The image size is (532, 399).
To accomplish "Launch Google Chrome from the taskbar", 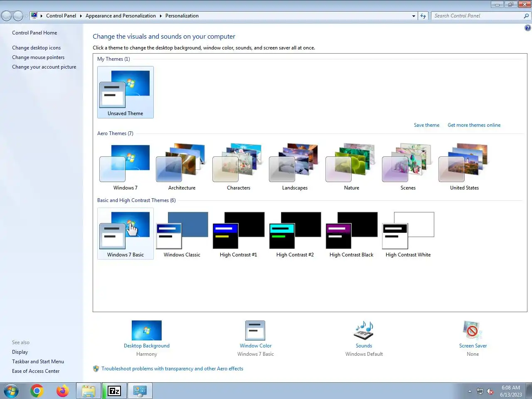I will coord(37,391).
